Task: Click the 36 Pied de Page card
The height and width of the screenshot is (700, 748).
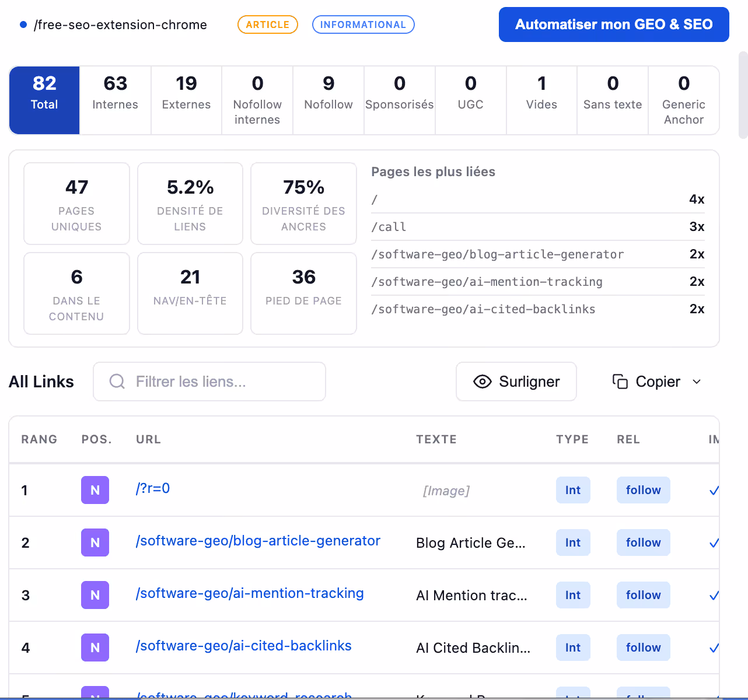Action: click(303, 293)
